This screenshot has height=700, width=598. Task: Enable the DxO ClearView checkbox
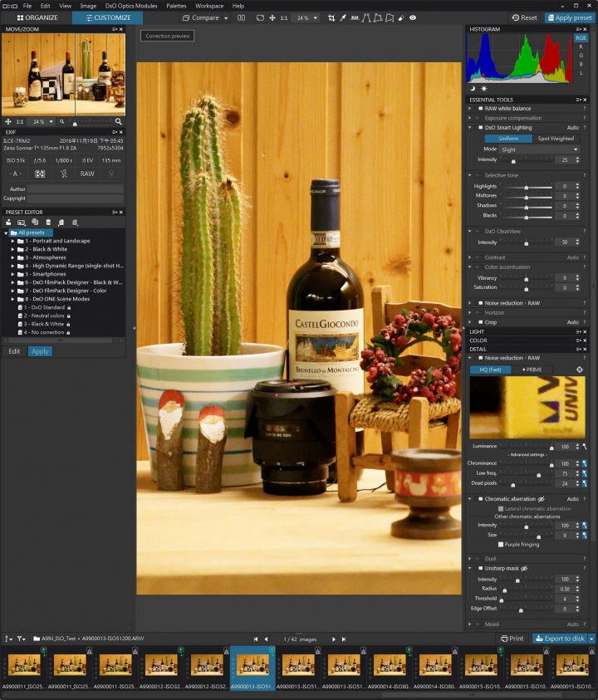pos(479,231)
